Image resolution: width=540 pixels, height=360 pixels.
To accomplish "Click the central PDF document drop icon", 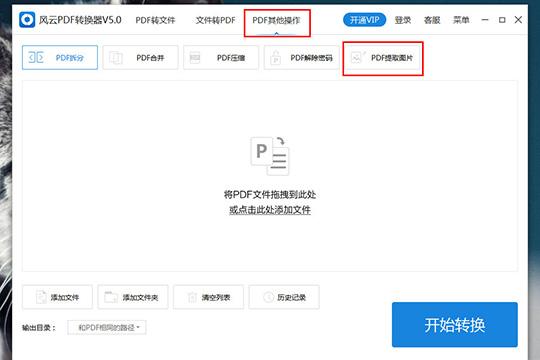I will click(270, 156).
